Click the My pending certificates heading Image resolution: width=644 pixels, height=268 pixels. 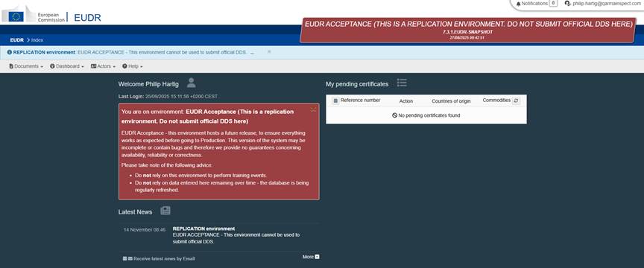click(357, 84)
